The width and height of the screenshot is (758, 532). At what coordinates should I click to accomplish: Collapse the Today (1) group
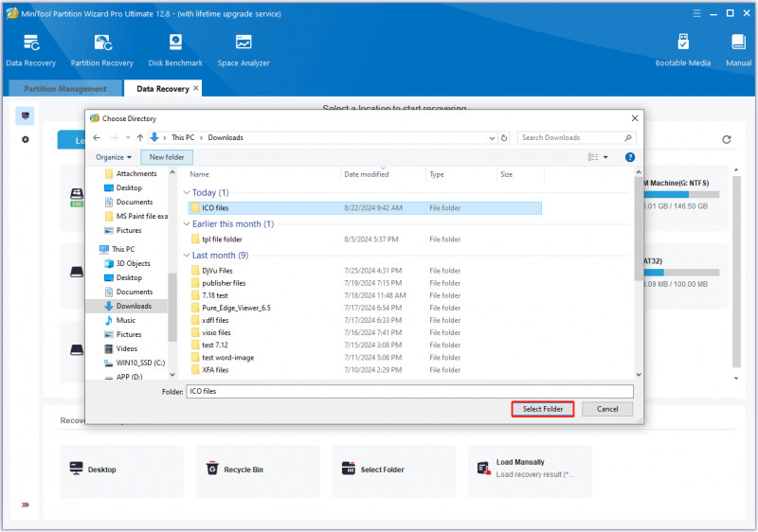point(187,192)
